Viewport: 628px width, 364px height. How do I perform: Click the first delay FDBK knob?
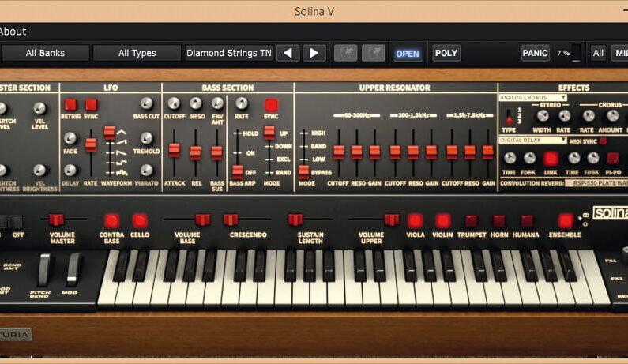pyautogui.click(x=529, y=158)
